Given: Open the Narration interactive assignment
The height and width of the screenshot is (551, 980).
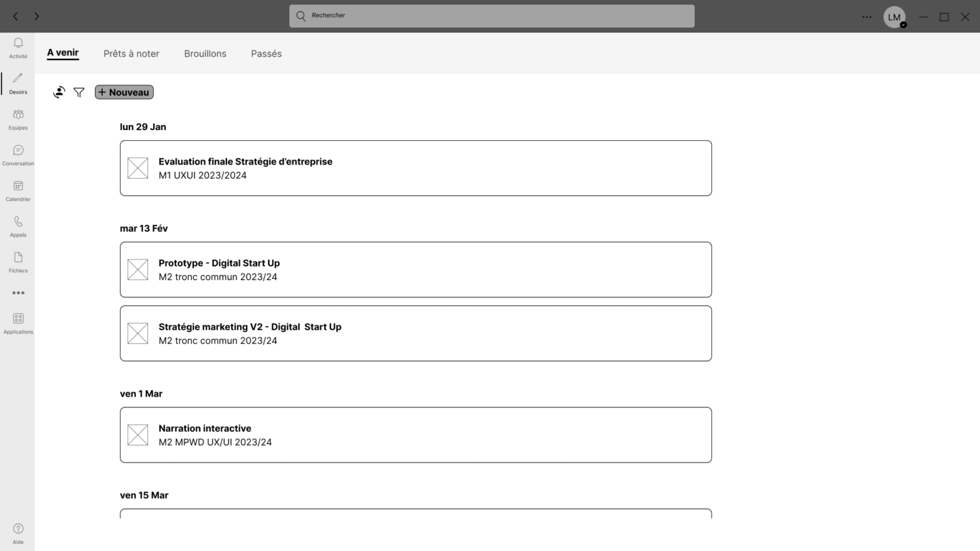Looking at the screenshot, I should pyautogui.click(x=415, y=435).
